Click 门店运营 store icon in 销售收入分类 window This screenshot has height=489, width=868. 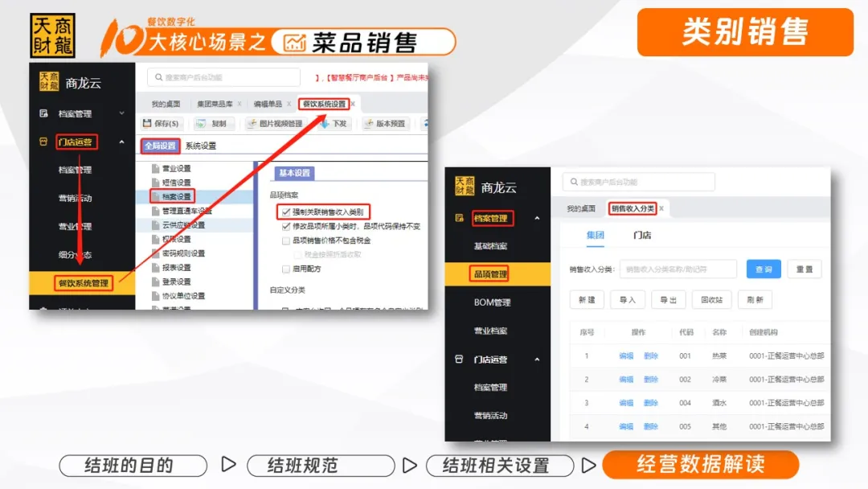(459, 359)
